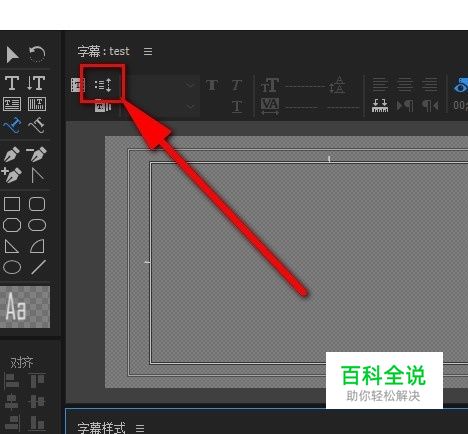The width and height of the screenshot is (468, 434).
Task: Set left-to-right paragraph direction
Action: pyautogui.click(x=405, y=106)
